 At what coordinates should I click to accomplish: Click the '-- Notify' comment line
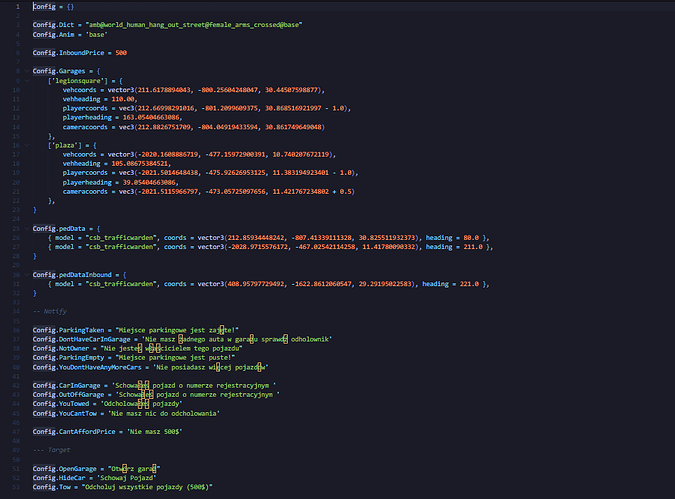(x=50, y=312)
